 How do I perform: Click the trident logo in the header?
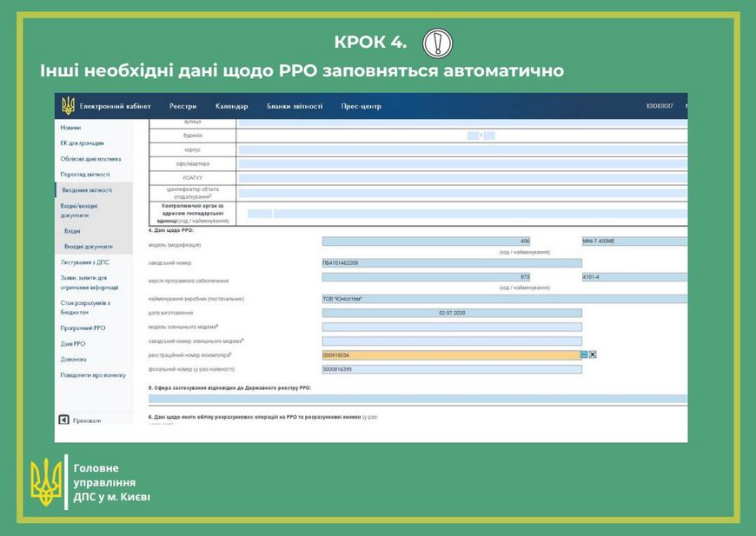click(68, 106)
